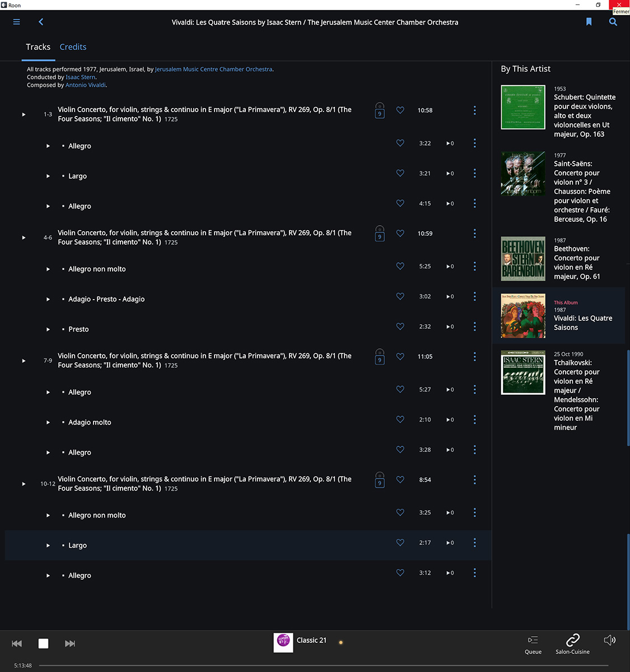Open the volume control speaker icon

610,640
